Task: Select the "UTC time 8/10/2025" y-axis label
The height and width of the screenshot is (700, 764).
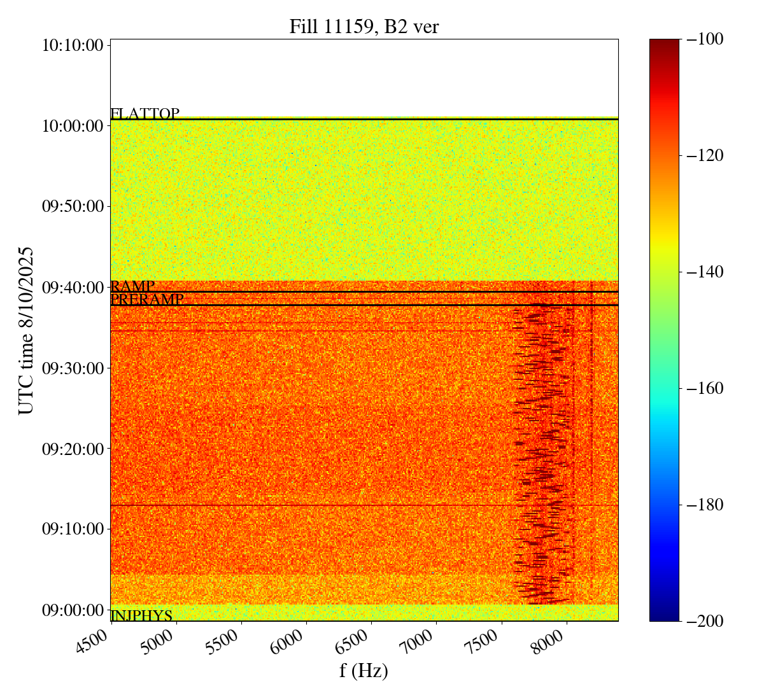Action: pos(25,330)
